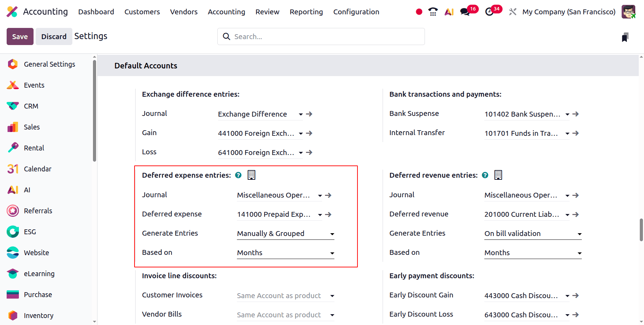Open the Customers menu
Screen dimensions: 644x325
tap(142, 12)
